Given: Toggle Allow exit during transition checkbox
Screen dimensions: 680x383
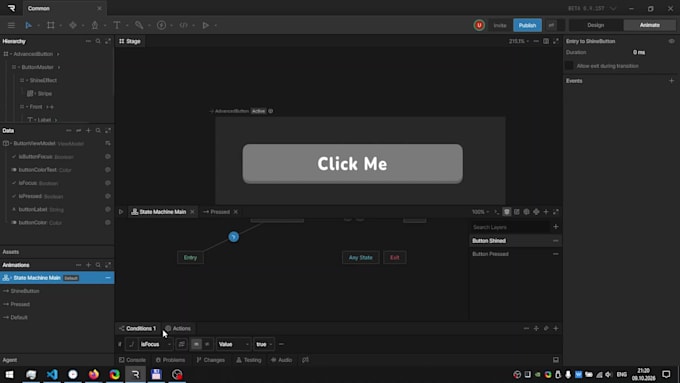Looking at the screenshot, I should coord(569,66).
